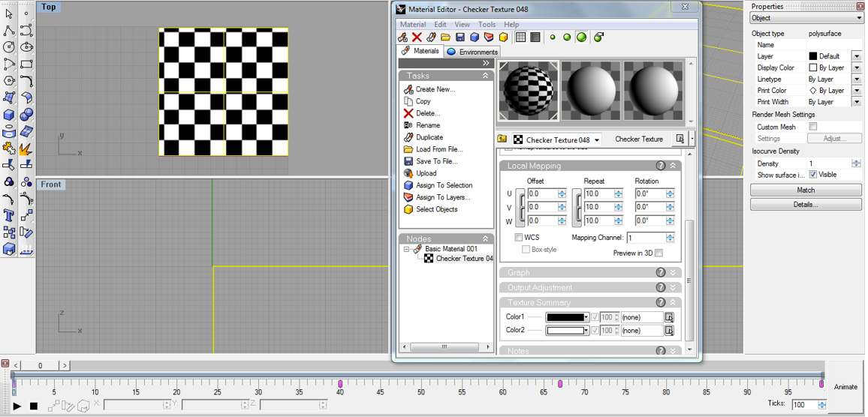The image size is (868, 417).
Task: Click the floating preview sphere icon
Action: coord(598,37)
